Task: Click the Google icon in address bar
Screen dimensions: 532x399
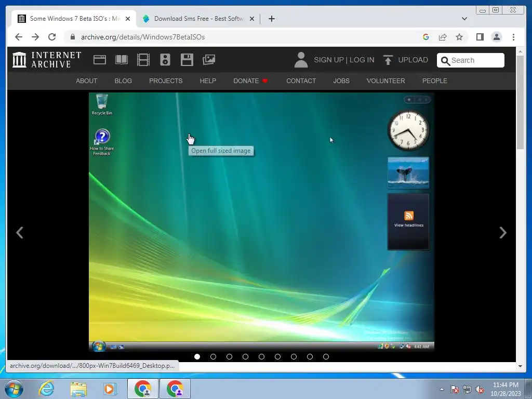Action: pyautogui.click(x=426, y=37)
